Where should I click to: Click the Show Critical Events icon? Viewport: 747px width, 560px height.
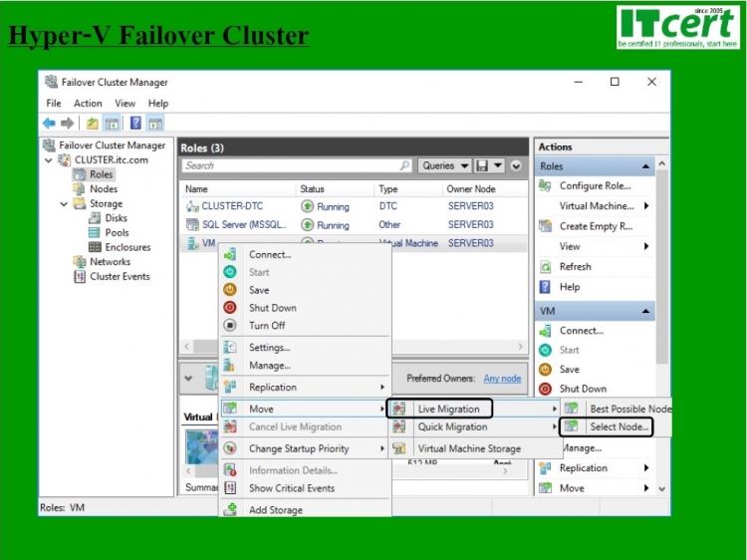[230, 487]
